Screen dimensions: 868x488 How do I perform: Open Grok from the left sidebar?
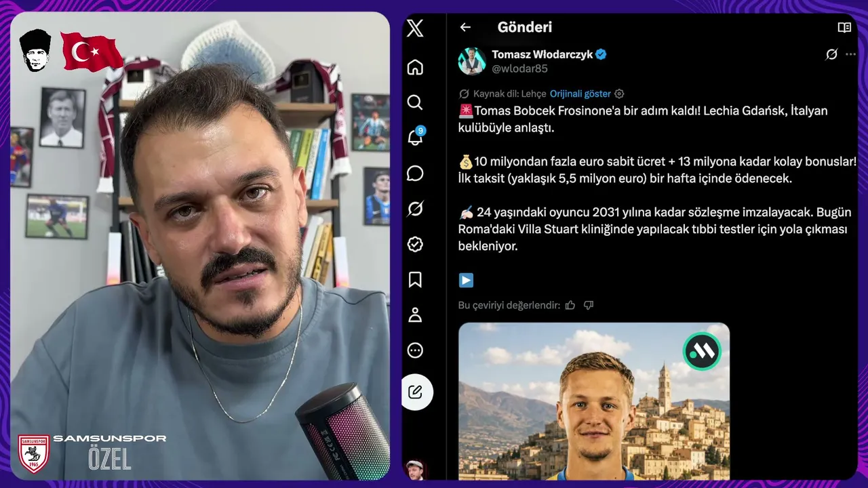coord(415,209)
